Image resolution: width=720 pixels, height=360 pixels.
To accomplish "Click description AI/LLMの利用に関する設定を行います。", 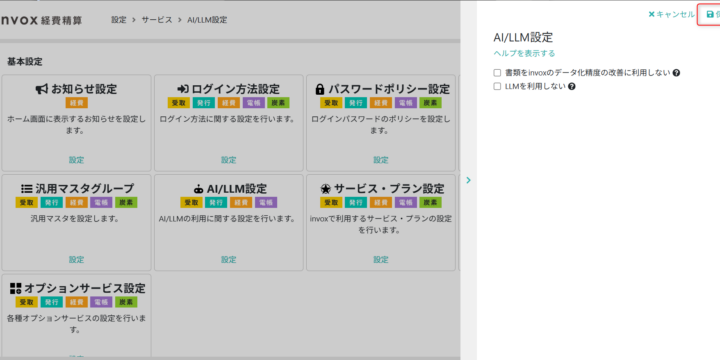I will (228, 219).
